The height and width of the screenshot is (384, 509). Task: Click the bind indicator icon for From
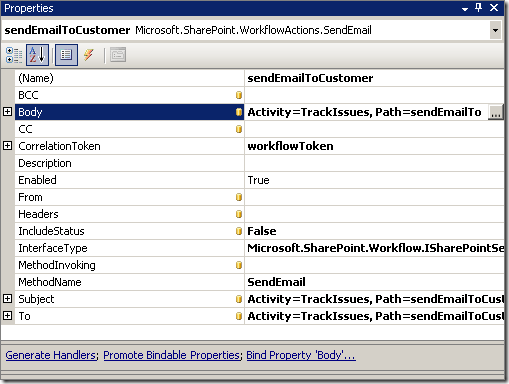(239, 197)
